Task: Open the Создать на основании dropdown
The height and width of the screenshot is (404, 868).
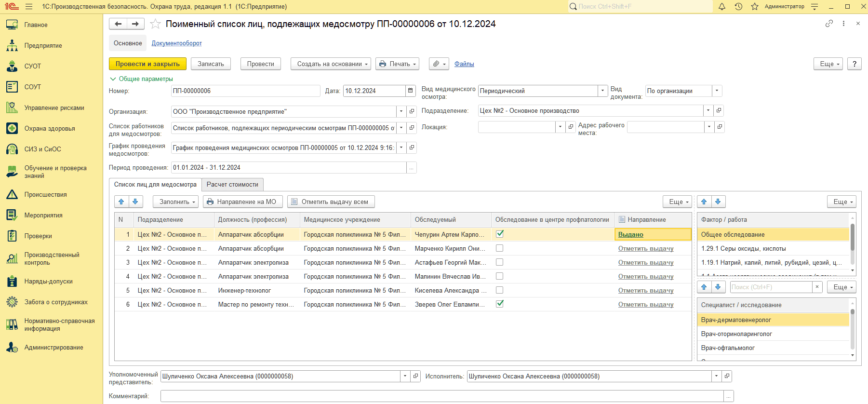Action: [331, 64]
